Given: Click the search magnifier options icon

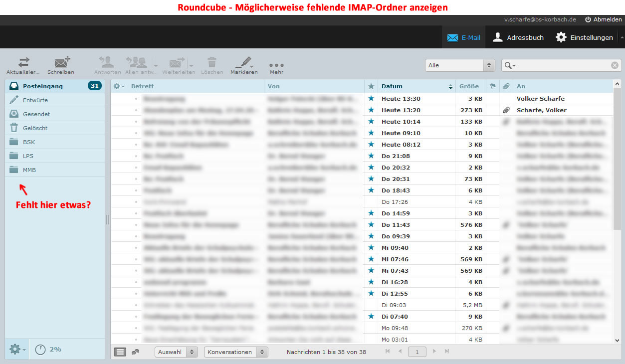Looking at the screenshot, I should (510, 65).
